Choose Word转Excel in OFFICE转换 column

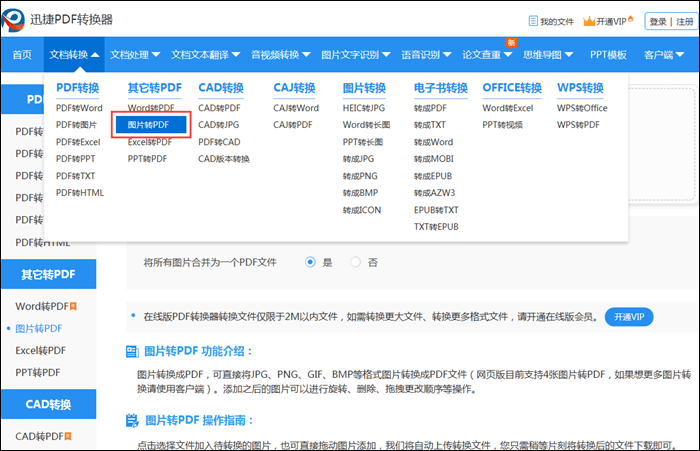pyautogui.click(x=508, y=108)
